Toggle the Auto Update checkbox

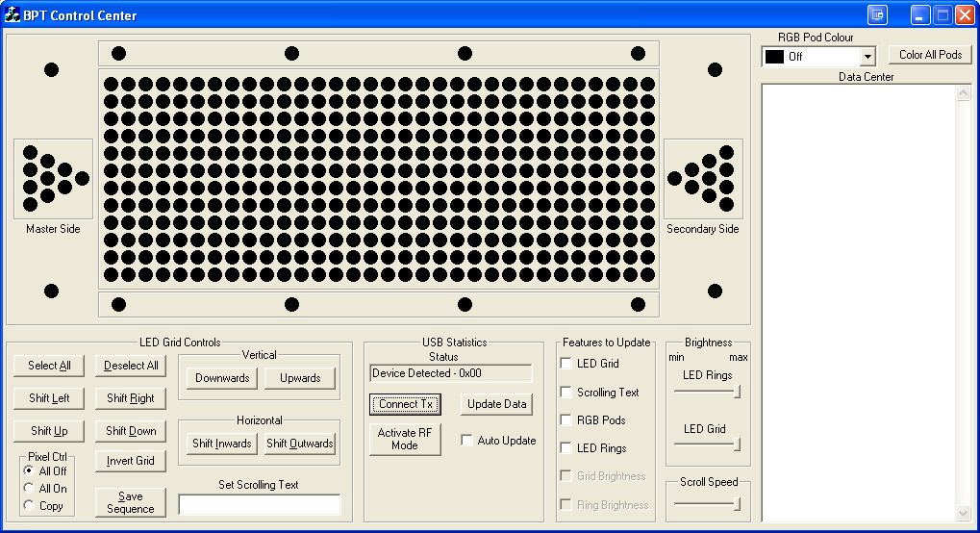(x=467, y=441)
